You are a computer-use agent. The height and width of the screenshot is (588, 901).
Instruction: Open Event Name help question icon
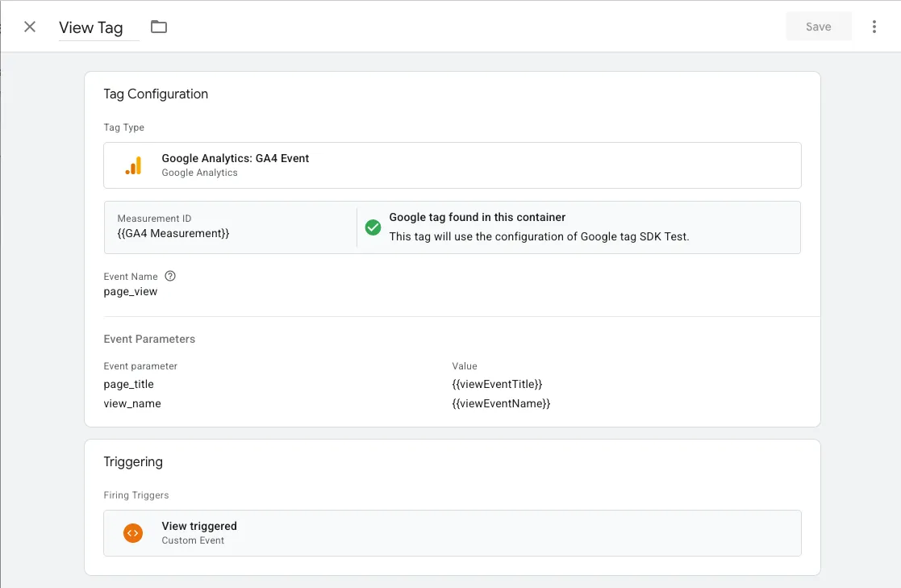pyautogui.click(x=170, y=276)
